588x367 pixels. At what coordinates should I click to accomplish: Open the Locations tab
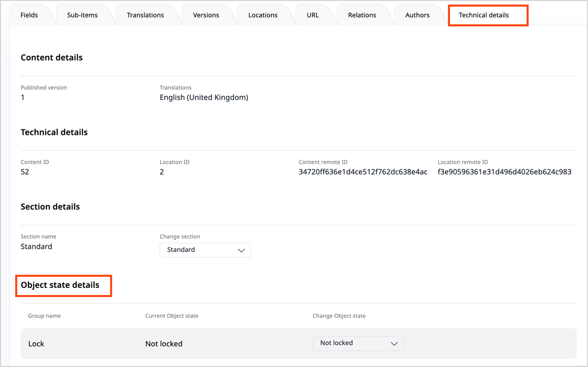263,15
